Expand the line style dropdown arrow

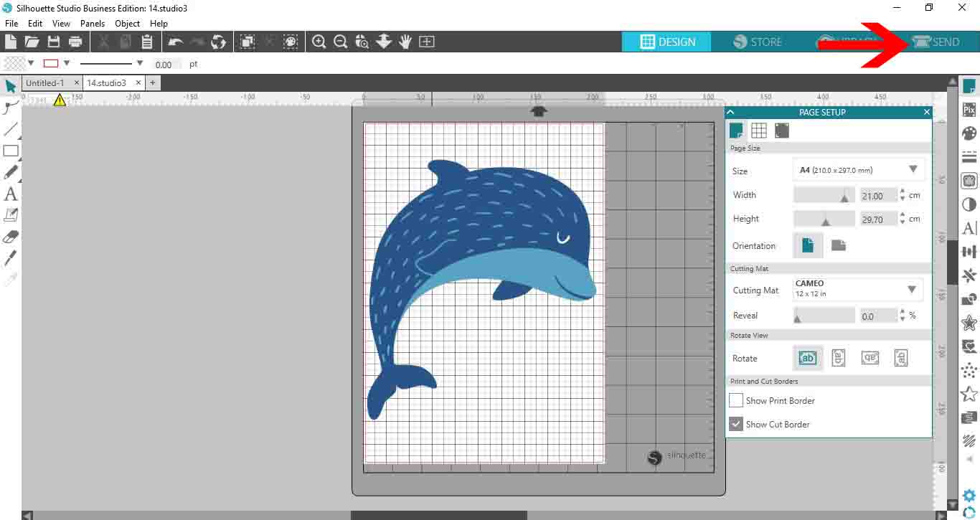click(140, 63)
